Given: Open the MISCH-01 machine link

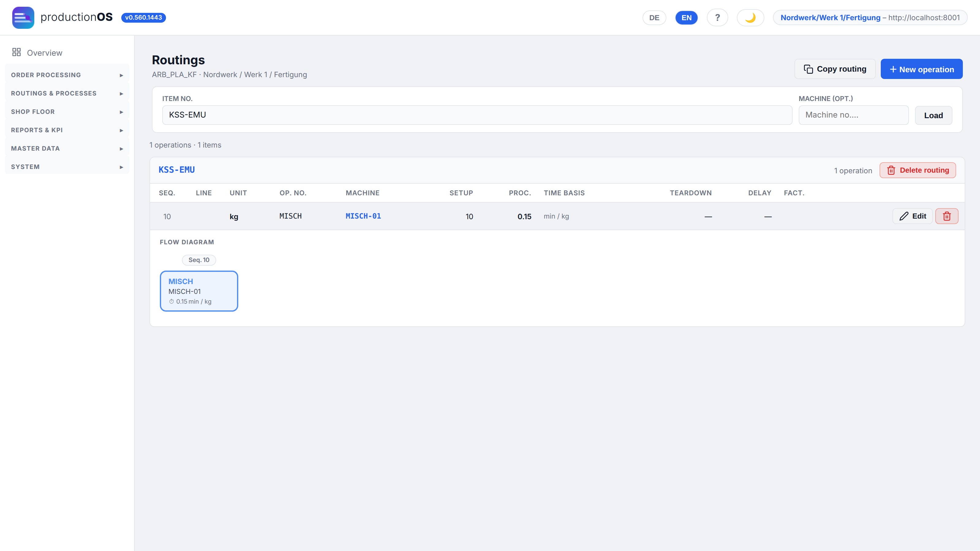Looking at the screenshot, I should [363, 216].
